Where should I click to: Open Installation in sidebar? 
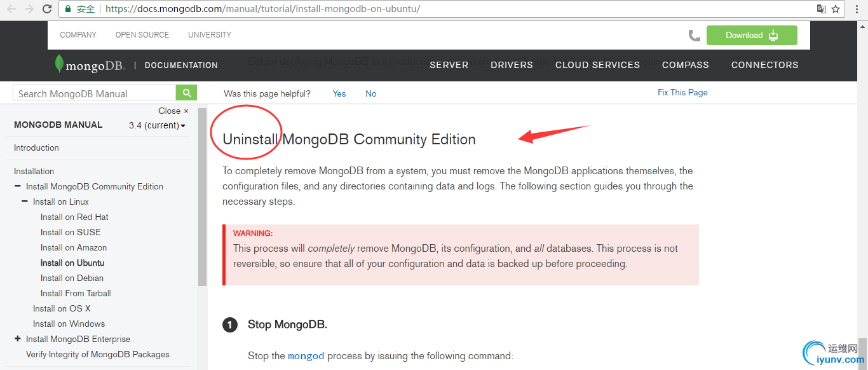click(34, 171)
